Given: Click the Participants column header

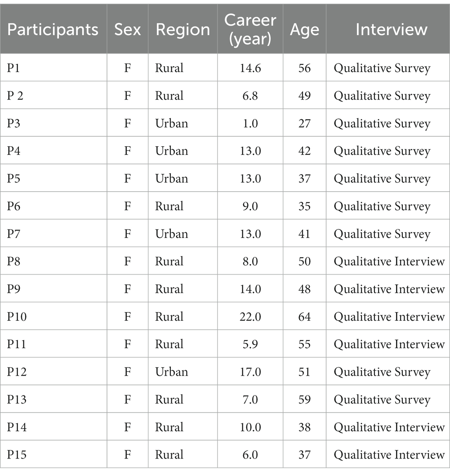Looking at the screenshot, I should [x=53, y=29].
